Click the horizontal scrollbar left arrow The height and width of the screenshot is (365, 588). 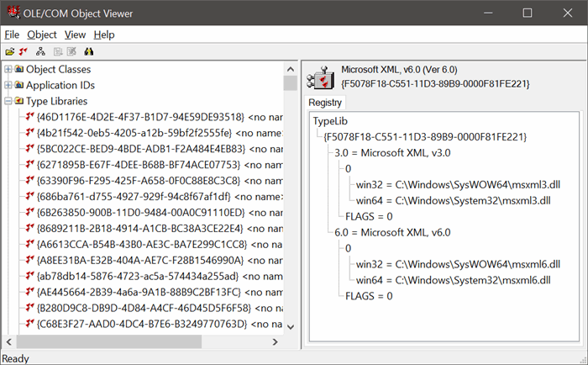pyautogui.click(x=9, y=341)
